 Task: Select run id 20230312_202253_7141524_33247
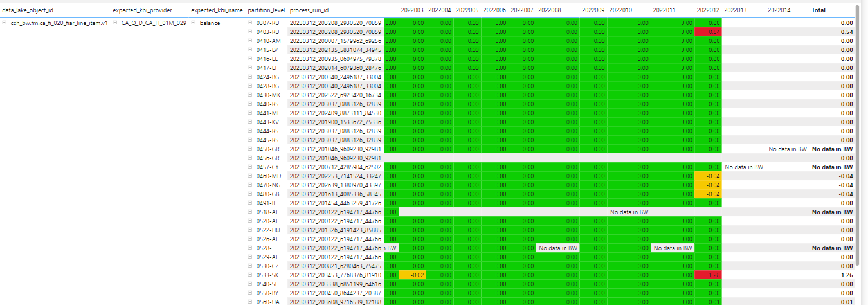[336, 176]
